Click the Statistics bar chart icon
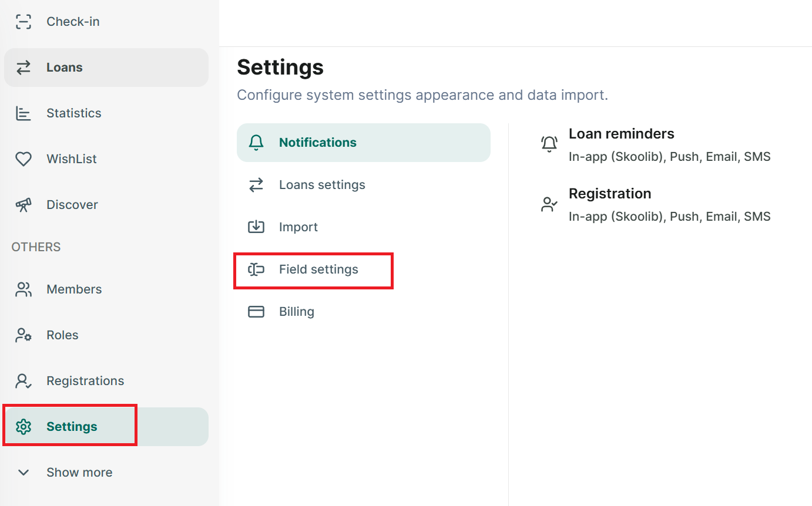Image resolution: width=812 pixels, height=506 pixels. tap(24, 113)
